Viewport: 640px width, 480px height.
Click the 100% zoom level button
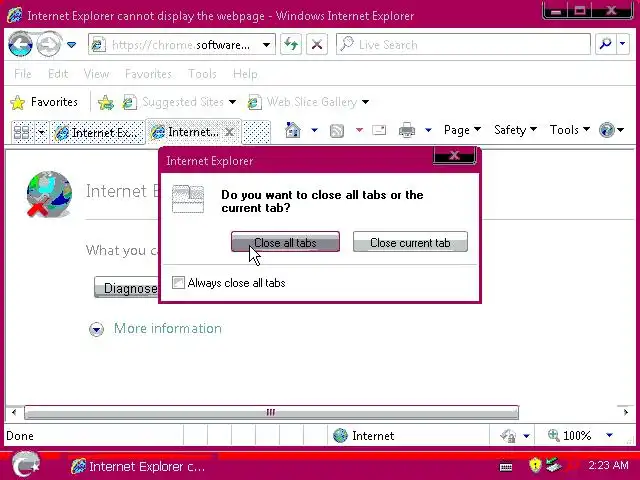[569, 436]
